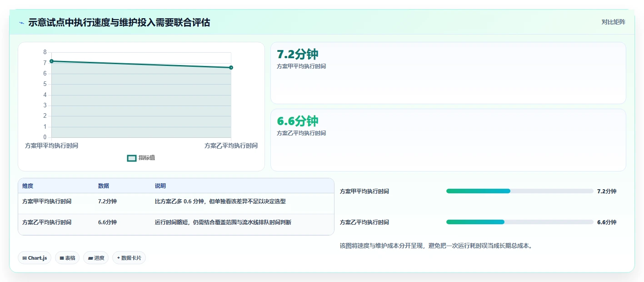Click the 进度 tag chip
Screen dimensions: 644x282
(x=96, y=258)
